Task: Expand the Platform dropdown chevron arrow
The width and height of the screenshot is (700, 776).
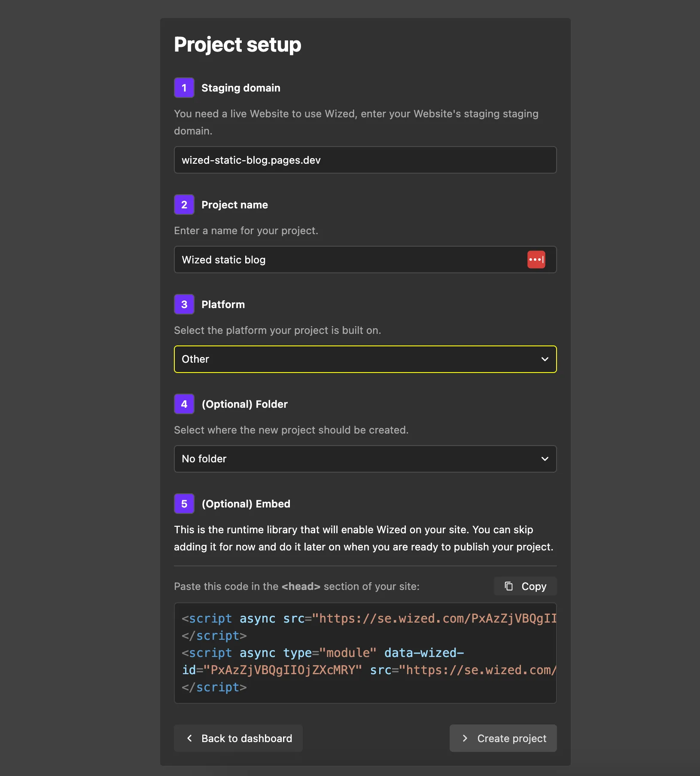Action: pos(545,359)
